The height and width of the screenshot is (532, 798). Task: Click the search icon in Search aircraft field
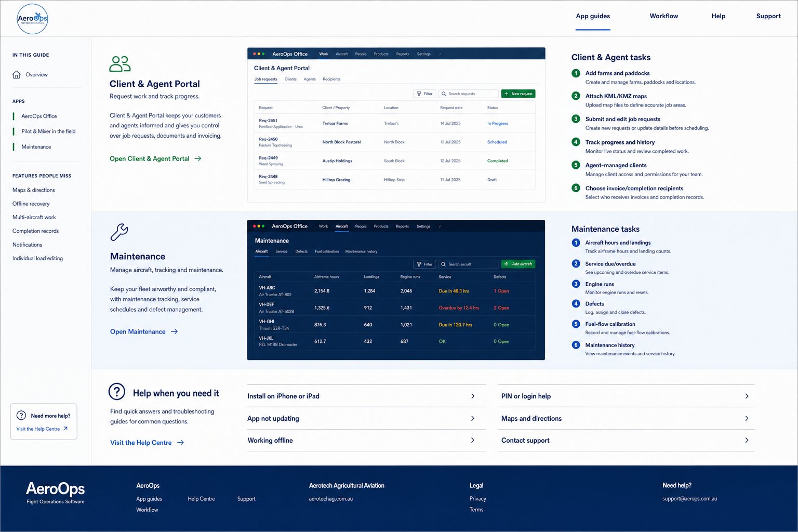click(444, 264)
